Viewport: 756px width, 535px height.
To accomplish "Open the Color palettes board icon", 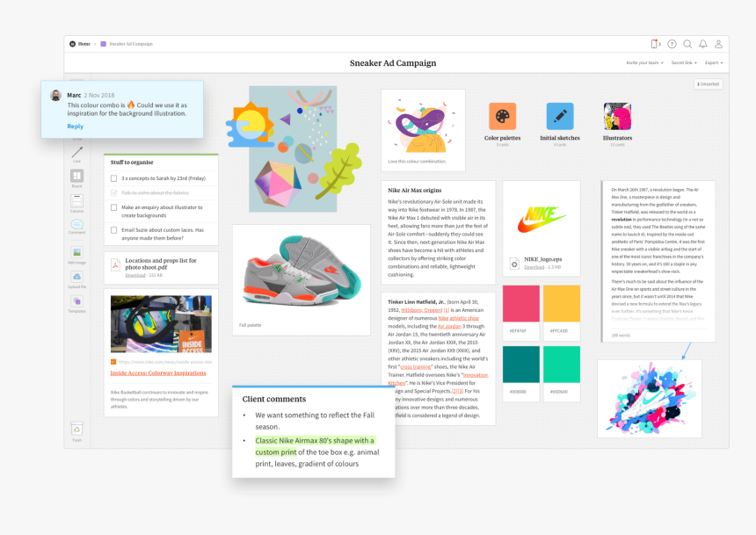I will 503,116.
